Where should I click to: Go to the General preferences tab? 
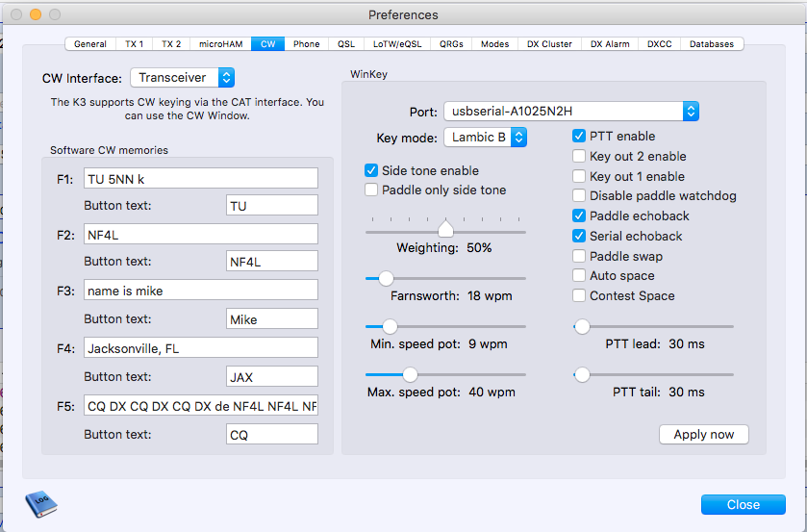pos(90,44)
